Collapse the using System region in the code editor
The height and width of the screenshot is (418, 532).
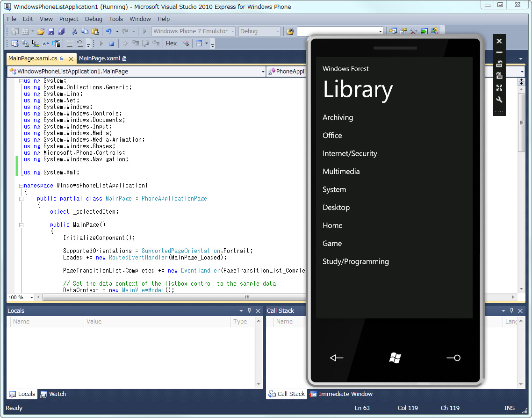tap(20, 80)
